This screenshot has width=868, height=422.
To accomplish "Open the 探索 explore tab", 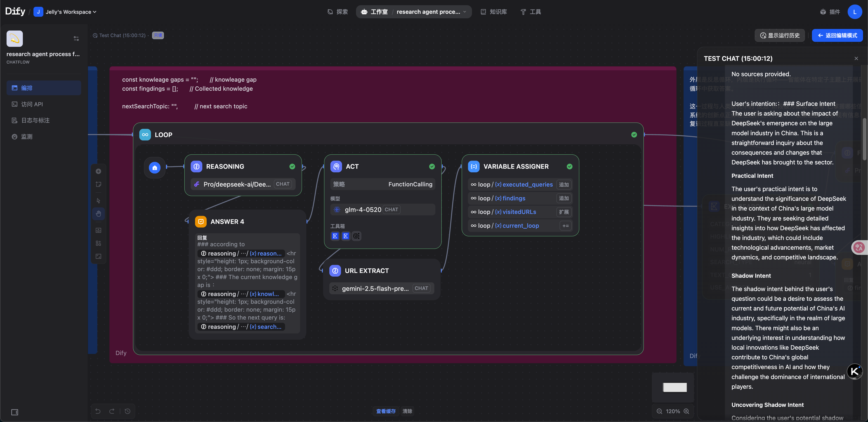I will (338, 12).
